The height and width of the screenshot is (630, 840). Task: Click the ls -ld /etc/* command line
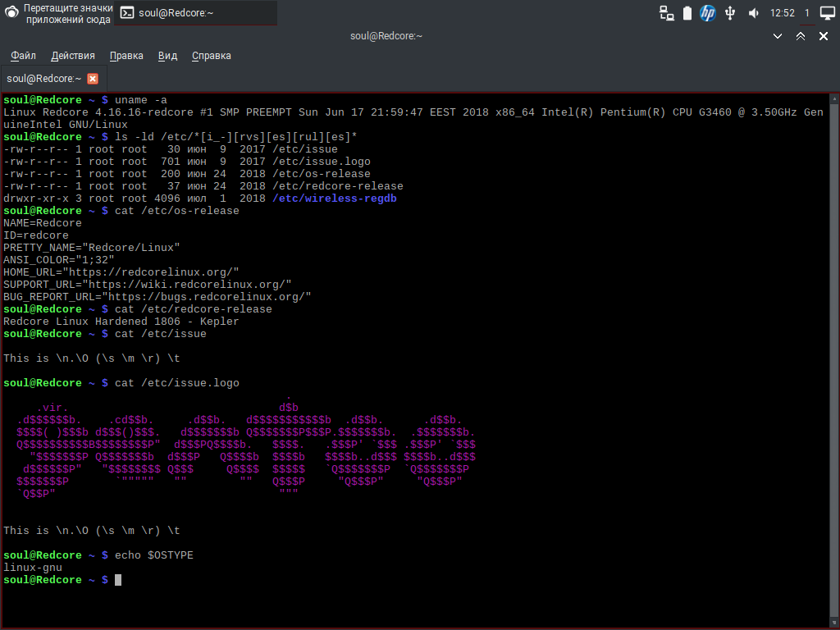(x=235, y=137)
